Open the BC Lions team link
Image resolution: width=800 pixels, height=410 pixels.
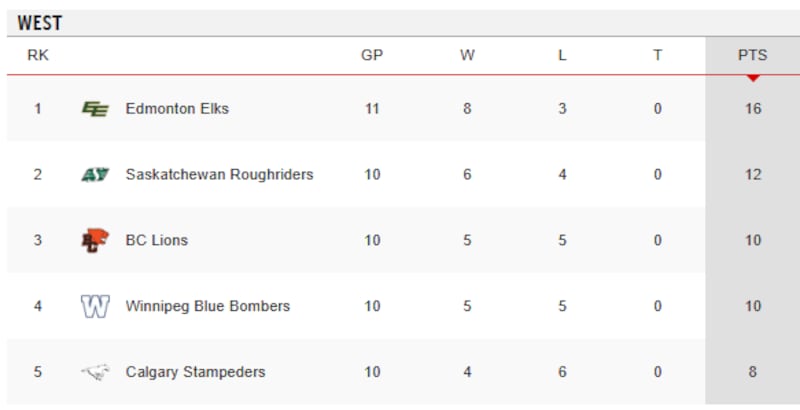(x=157, y=240)
